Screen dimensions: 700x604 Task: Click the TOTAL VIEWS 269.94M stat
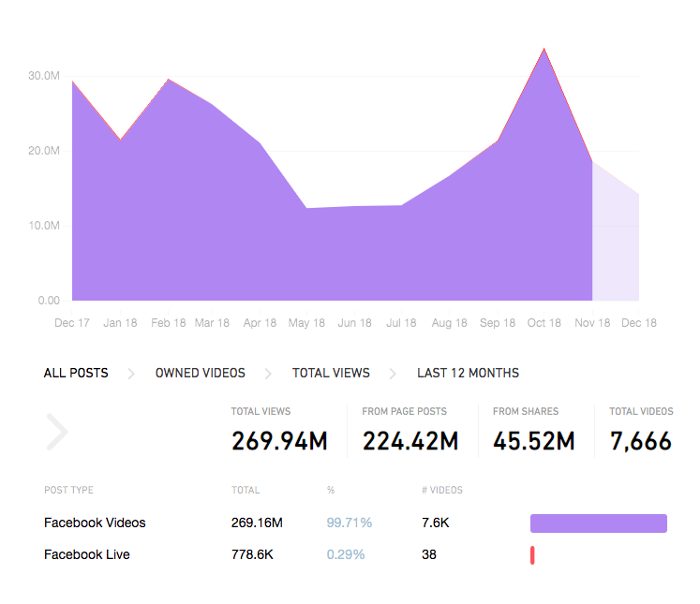279,441
